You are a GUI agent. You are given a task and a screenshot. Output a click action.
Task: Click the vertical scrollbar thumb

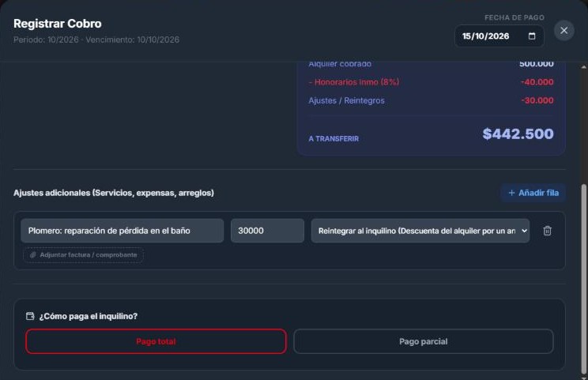click(x=583, y=277)
